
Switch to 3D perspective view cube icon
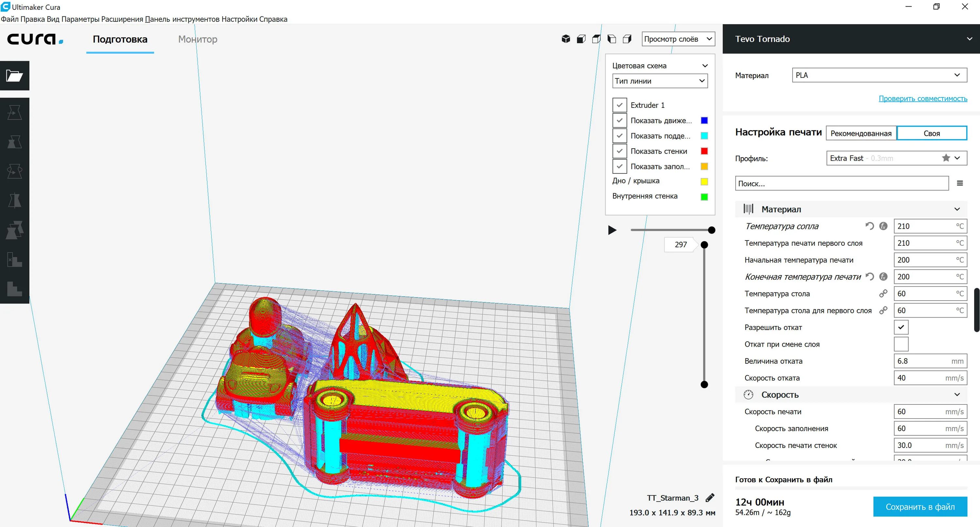point(566,39)
